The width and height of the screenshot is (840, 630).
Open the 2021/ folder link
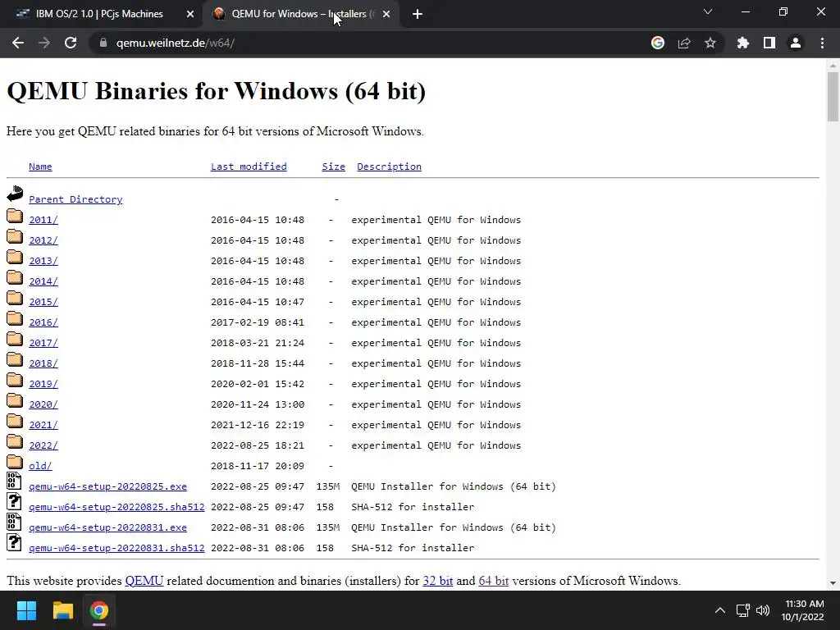[43, 425]
